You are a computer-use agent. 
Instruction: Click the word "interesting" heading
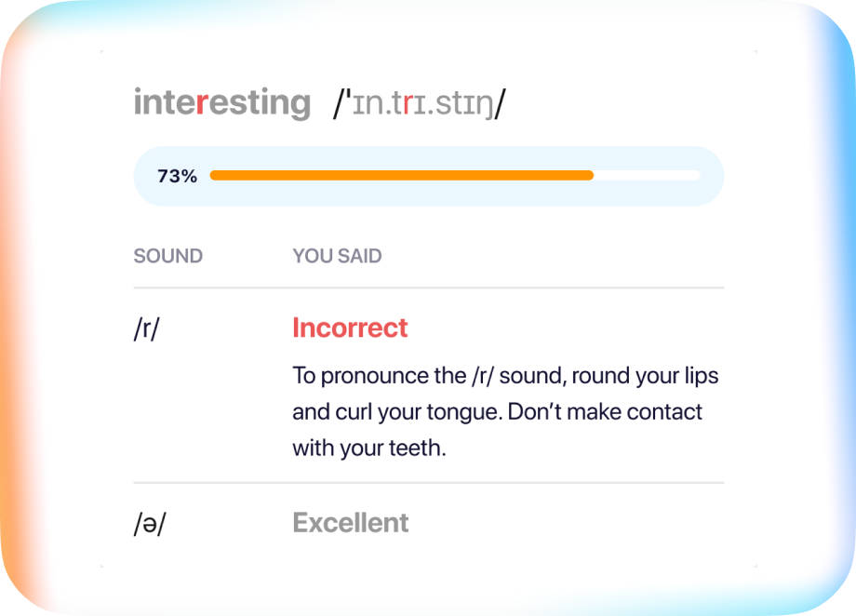[221, 102]
